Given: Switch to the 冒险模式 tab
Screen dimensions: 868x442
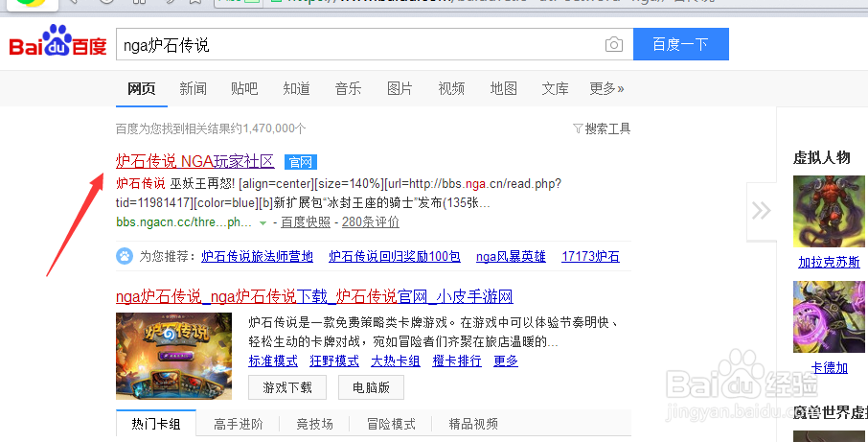Looking at the screenshot, I should (x=391, y=425).
